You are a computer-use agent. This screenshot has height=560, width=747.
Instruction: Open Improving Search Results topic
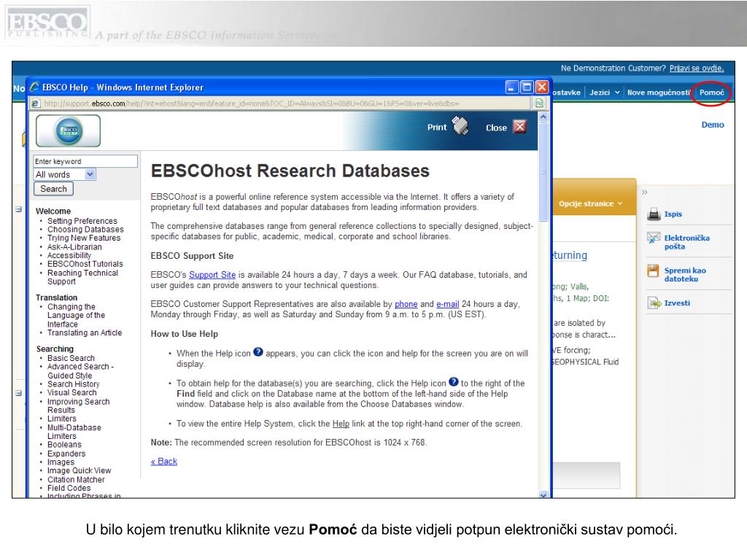pos(78,405)
